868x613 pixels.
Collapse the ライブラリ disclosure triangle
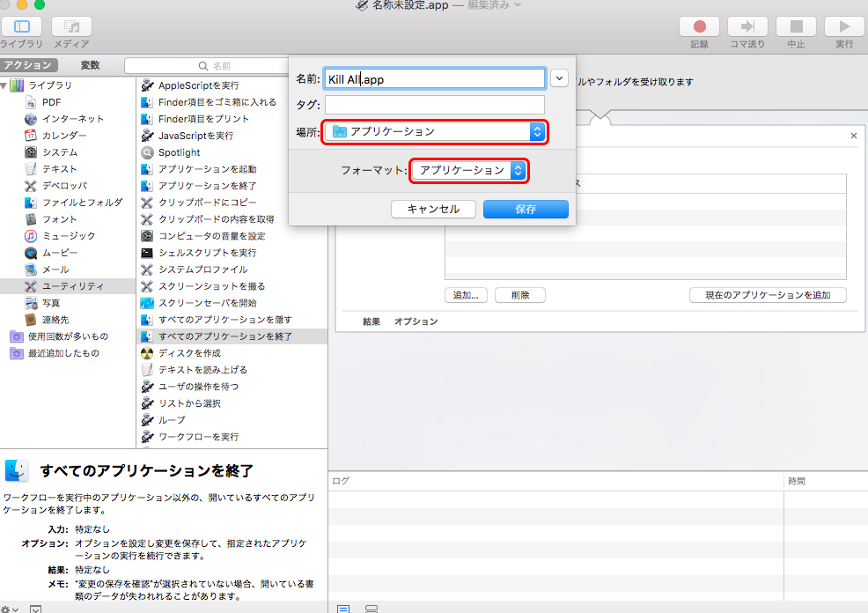(4, 85)
